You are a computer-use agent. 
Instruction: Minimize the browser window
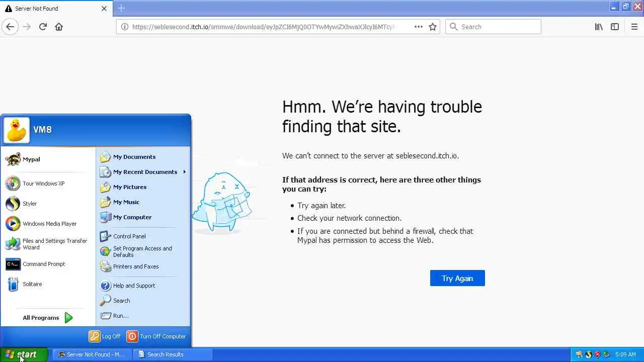click(614, 7)
